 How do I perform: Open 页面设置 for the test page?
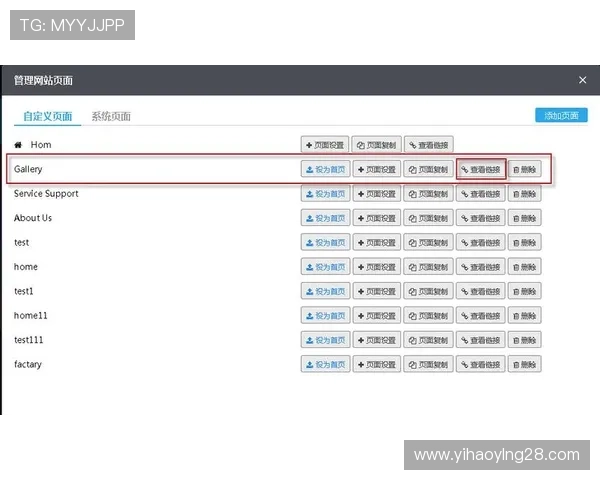(x=376, y=242)
